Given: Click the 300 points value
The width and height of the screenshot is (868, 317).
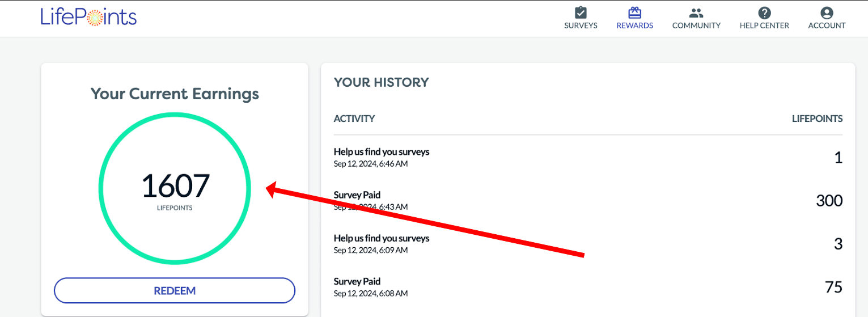Looking at the screenshot, I should pos(829,200).
